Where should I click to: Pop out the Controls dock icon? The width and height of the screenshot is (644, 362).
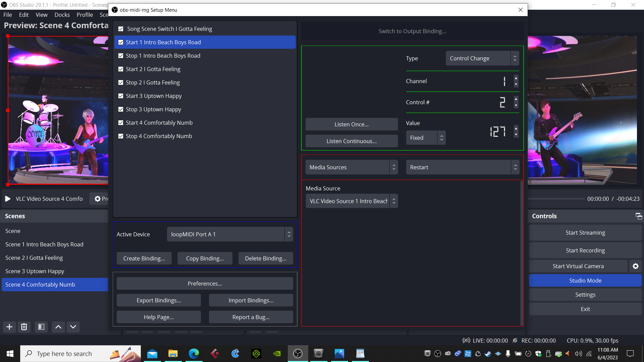[638, 216]
